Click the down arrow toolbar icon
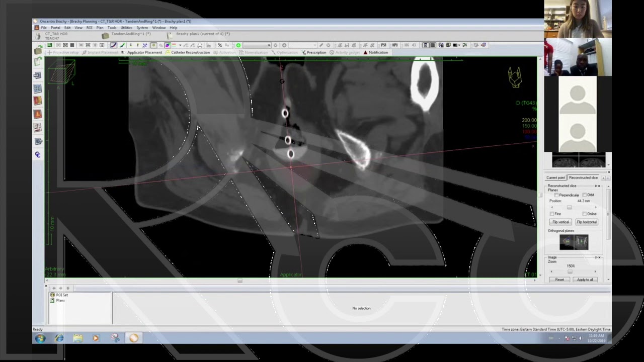The height and width of the screenshot is (362, 644). coord(131,45)
